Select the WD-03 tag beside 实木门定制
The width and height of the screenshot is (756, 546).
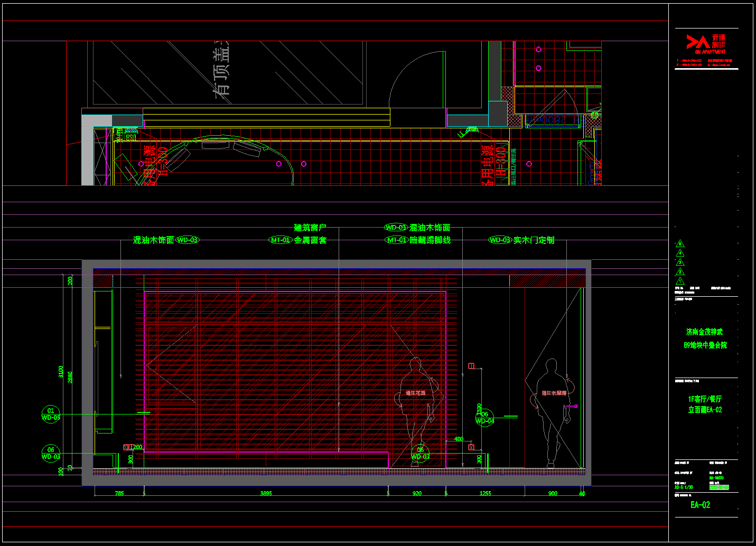coord(500,240)
